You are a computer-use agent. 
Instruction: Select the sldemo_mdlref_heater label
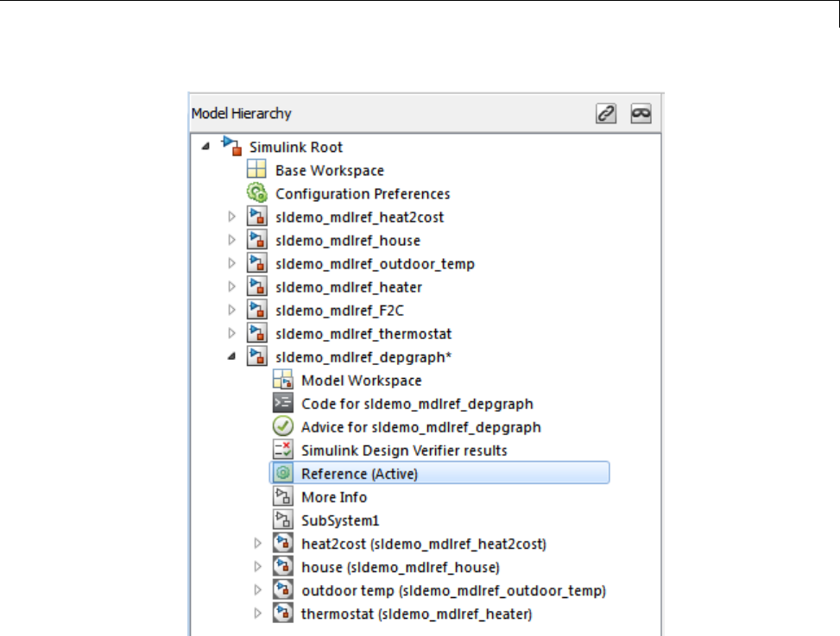tap(349, 287)
